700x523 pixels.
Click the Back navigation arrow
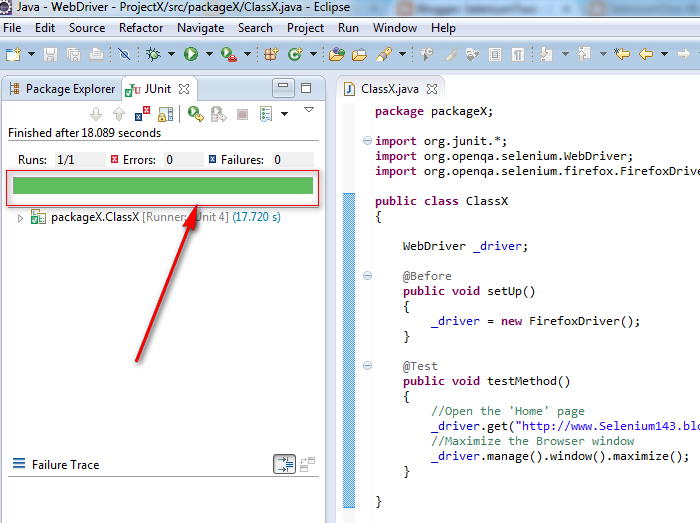click(646, 54)
